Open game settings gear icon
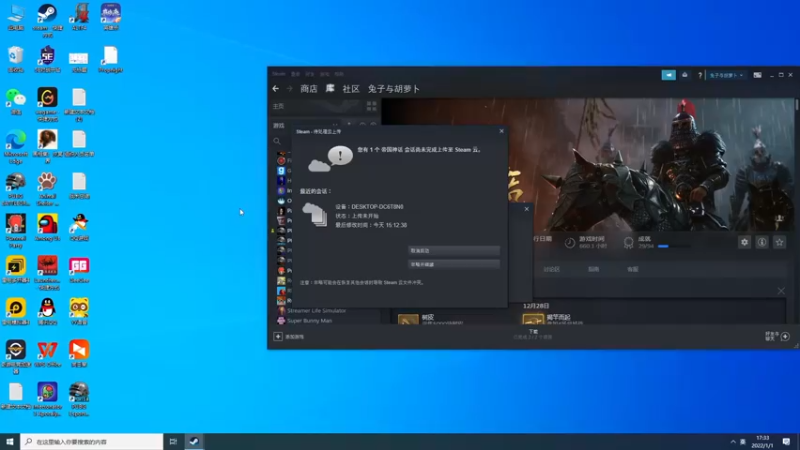 744,242
